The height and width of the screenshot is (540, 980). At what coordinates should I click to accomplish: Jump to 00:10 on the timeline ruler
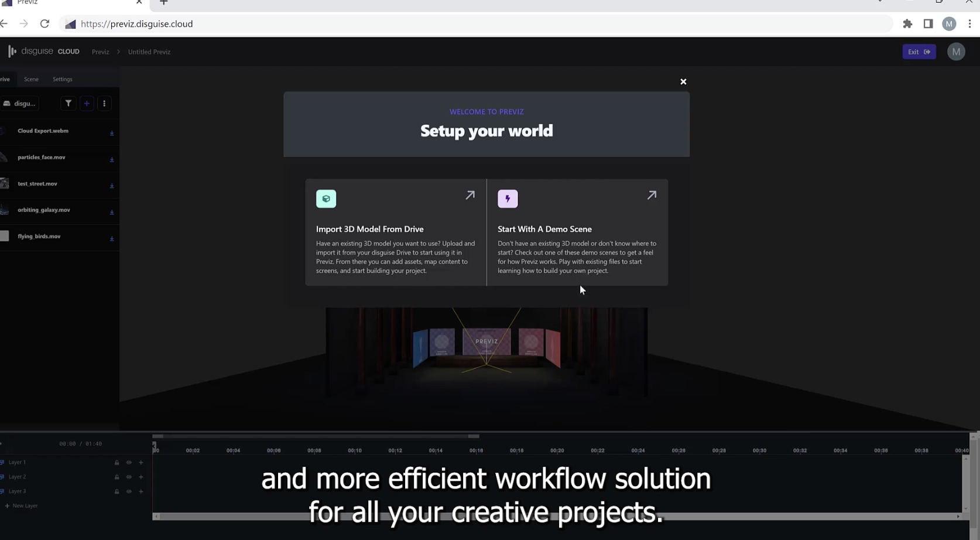click(x=355, y=450)
